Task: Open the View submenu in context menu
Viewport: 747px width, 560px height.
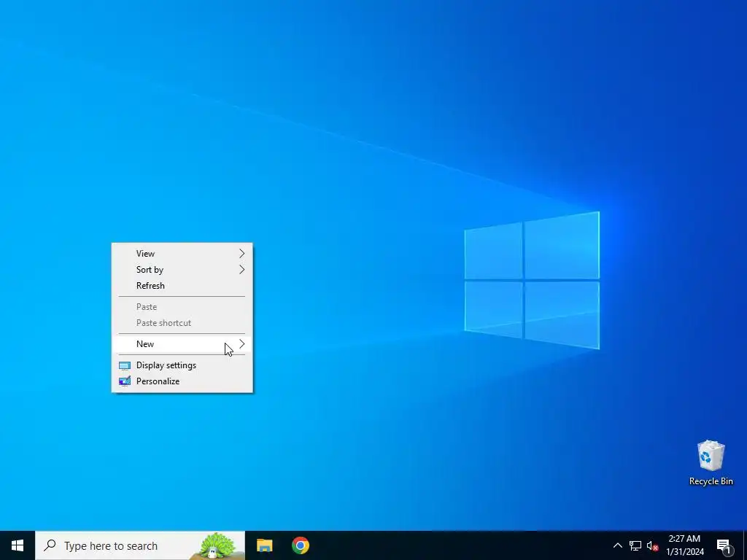Action: 182,253
